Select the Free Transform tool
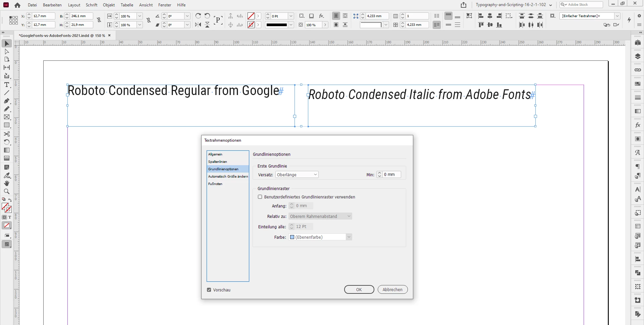This screenshot has height=325, width=644. pyautogui.click(x=7, y=142)
